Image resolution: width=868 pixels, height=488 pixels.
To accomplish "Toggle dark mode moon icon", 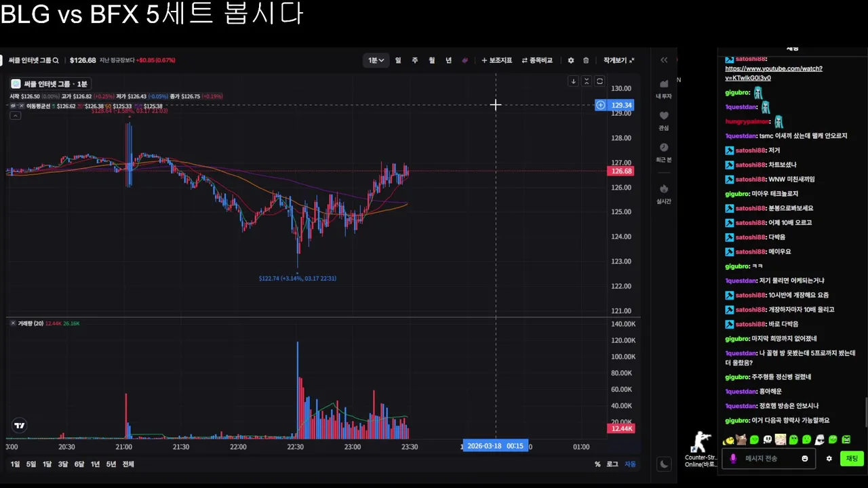I will click(x=664, y=464).
